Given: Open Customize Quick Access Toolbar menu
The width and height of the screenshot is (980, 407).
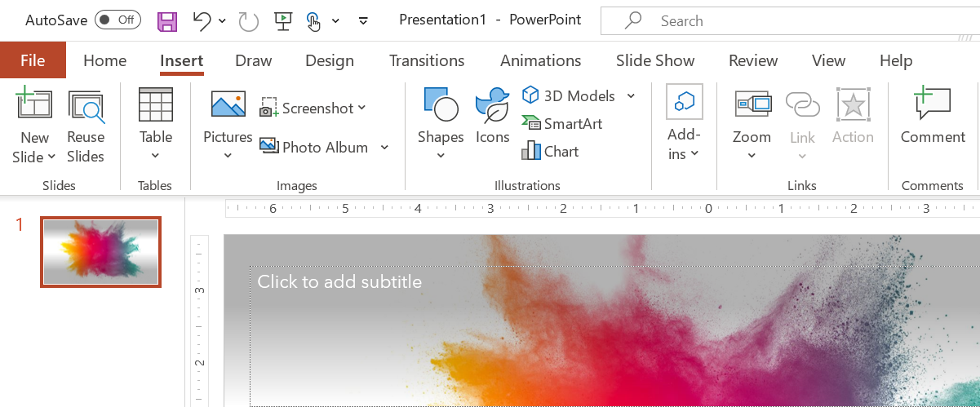Looking at the screenshot, I should [x=363, y=21].
